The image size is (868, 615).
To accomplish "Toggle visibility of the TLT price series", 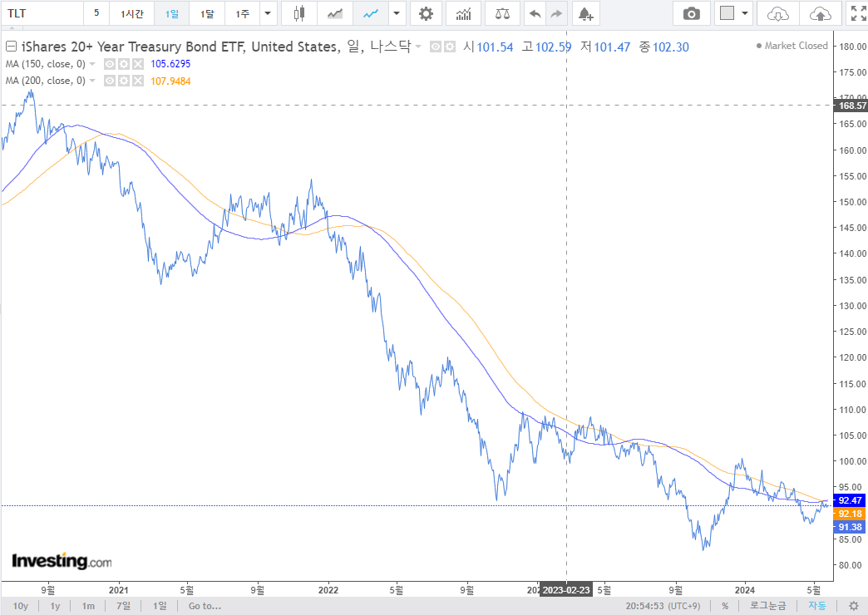I will click(x=436, y=47).
